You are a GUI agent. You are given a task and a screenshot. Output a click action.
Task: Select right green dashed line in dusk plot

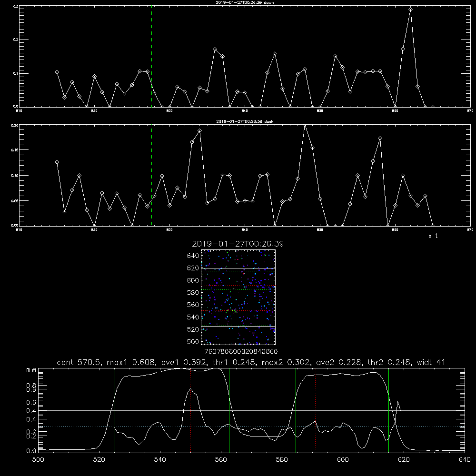pos(263,176)
